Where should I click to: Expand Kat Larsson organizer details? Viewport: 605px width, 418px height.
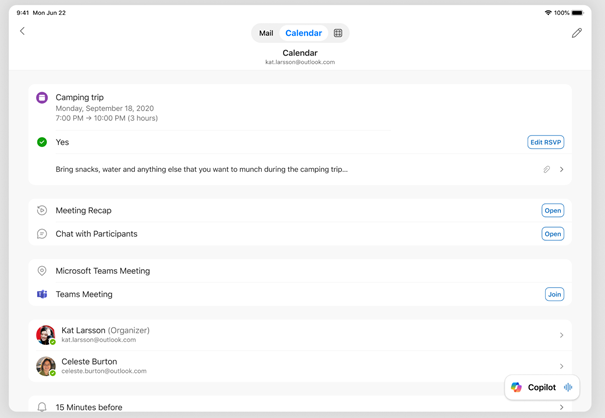point(561,335)
